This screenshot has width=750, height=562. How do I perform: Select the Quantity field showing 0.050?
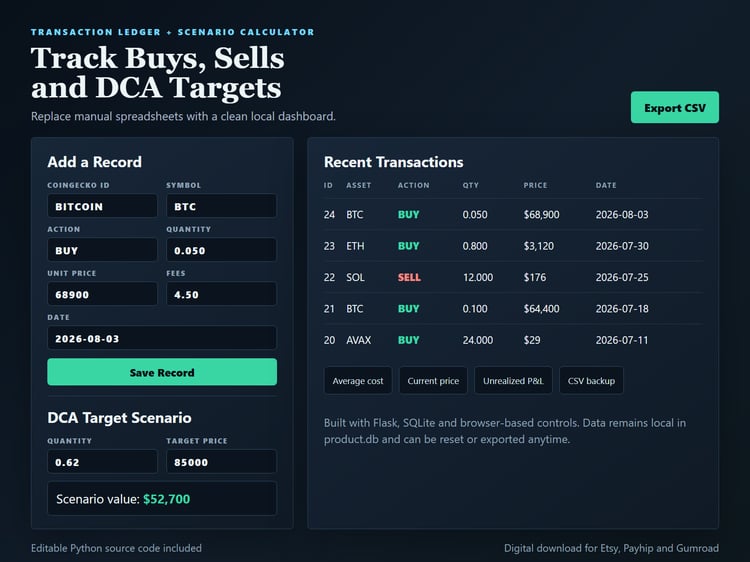[221, 250]
